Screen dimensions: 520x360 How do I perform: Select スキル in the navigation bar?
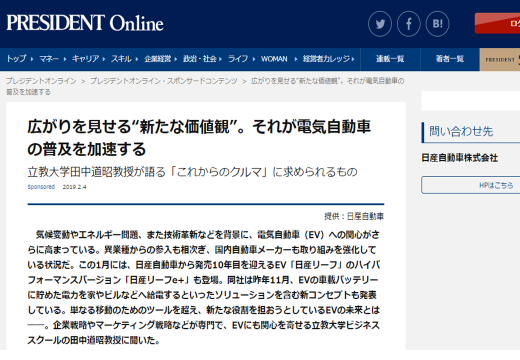121,59
